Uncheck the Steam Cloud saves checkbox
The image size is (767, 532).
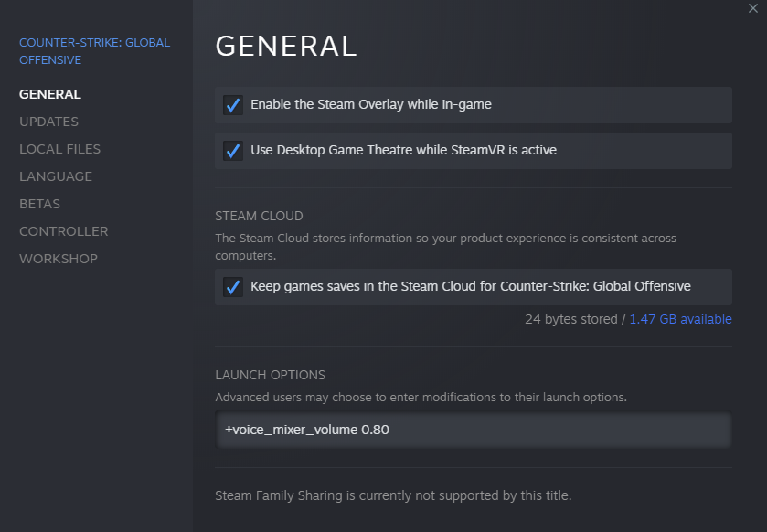[x=232, y=287]
